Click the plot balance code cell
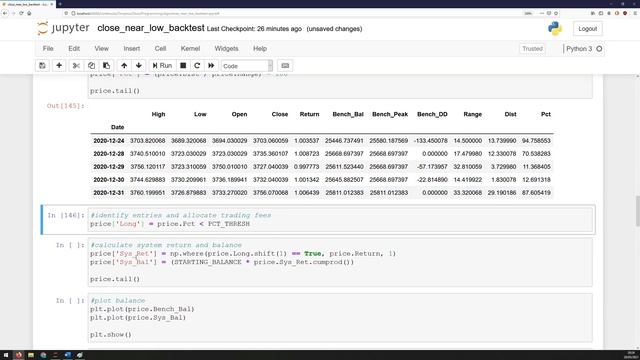Screen dimensions: 640x360 tap(340, 318)
